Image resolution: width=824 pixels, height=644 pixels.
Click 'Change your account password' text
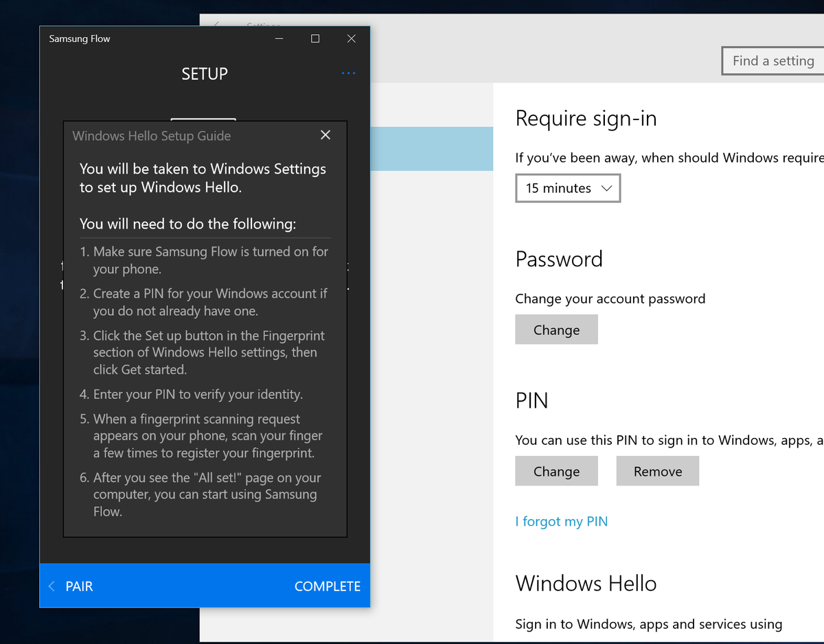[610, 298]
